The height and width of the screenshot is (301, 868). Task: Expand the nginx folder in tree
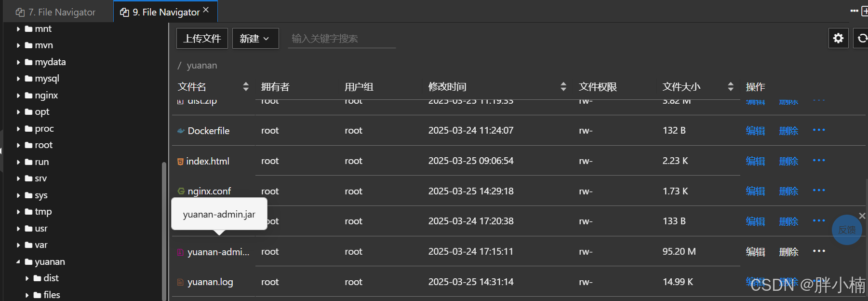(x=18, y=96)
